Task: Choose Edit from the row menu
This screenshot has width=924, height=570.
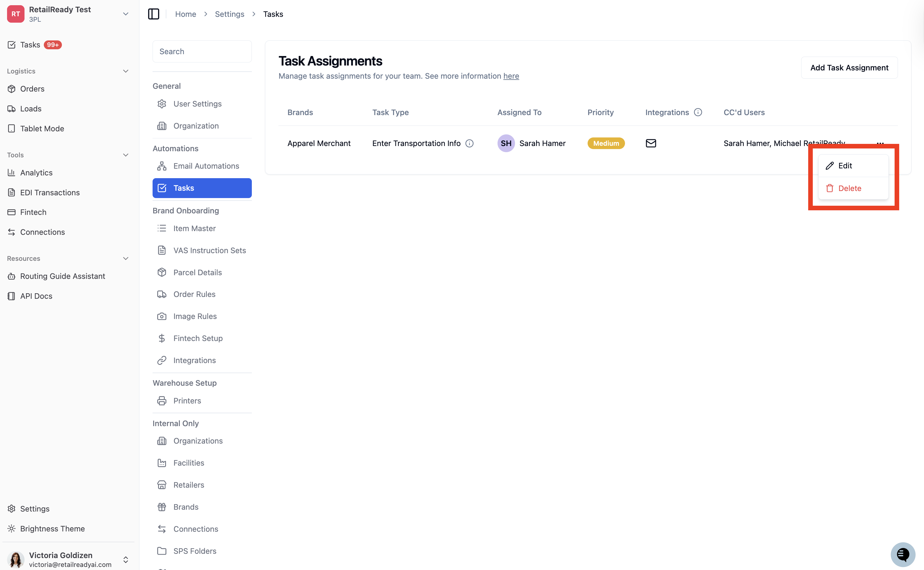Action: pos(853,166)
